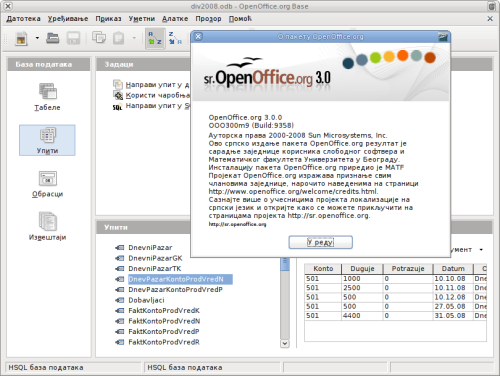Click the Datum column header
Screen dimensions: 500x376
(453, 269)
